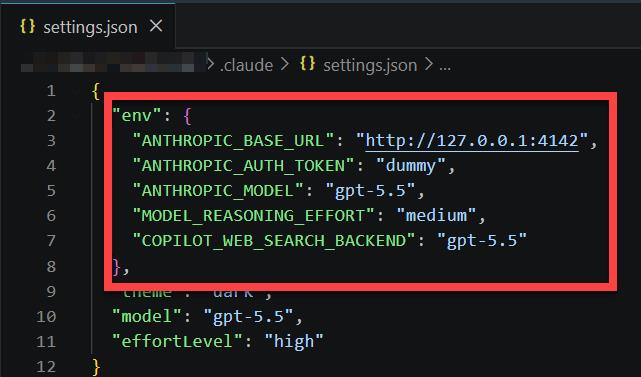The image size is (641, 377).
Task: Expand the chevron after .claude breadcrumb
Action: [285, 64]
